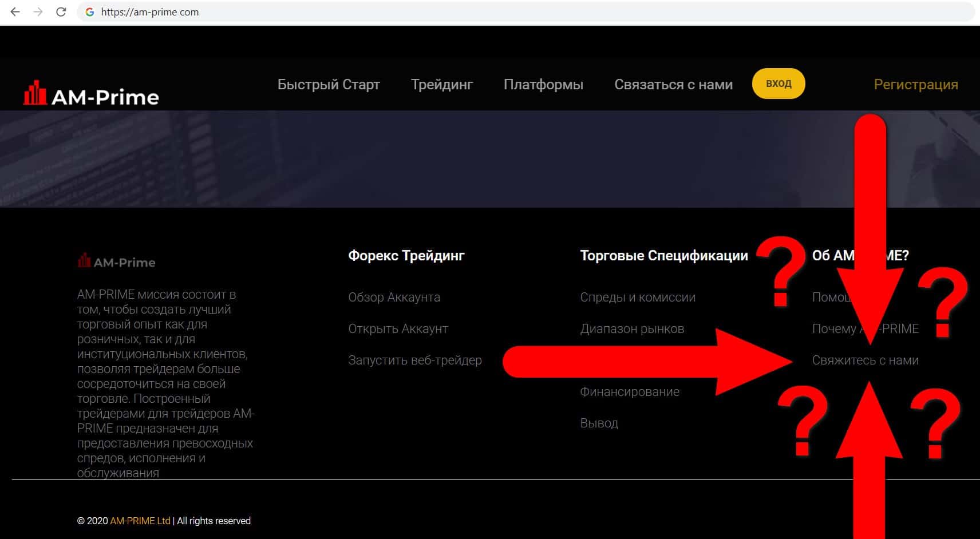Click the Google icon in address bar

click(x=89, y=12)
